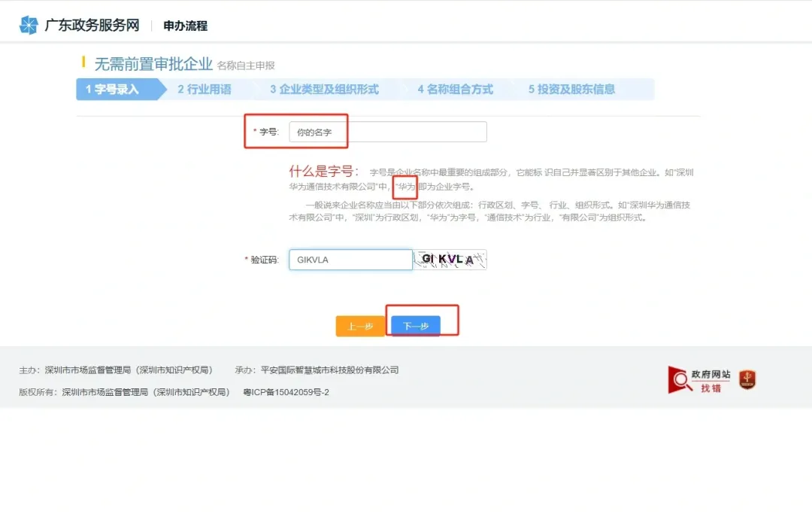This screenshot has width=812, height=514.
Task: Click the captcha image to refresh the code
Action: pyautogui.click(x=449, y=259)
